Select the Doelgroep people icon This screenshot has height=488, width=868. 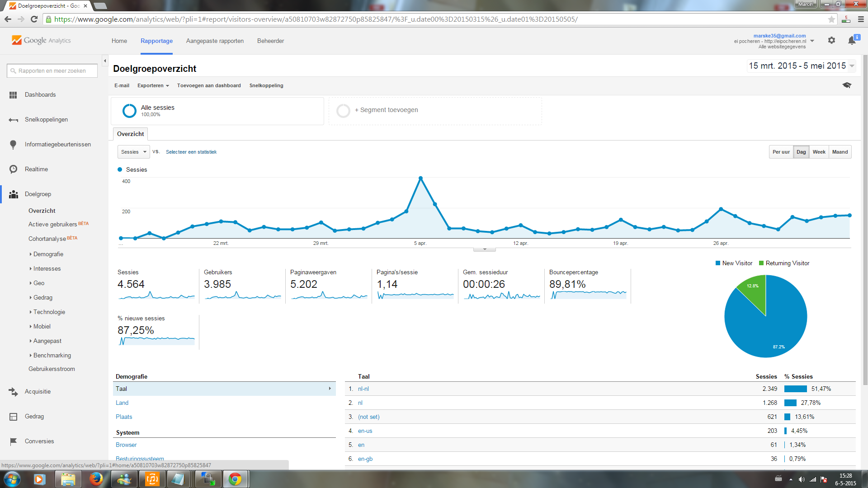click(14, 194)
